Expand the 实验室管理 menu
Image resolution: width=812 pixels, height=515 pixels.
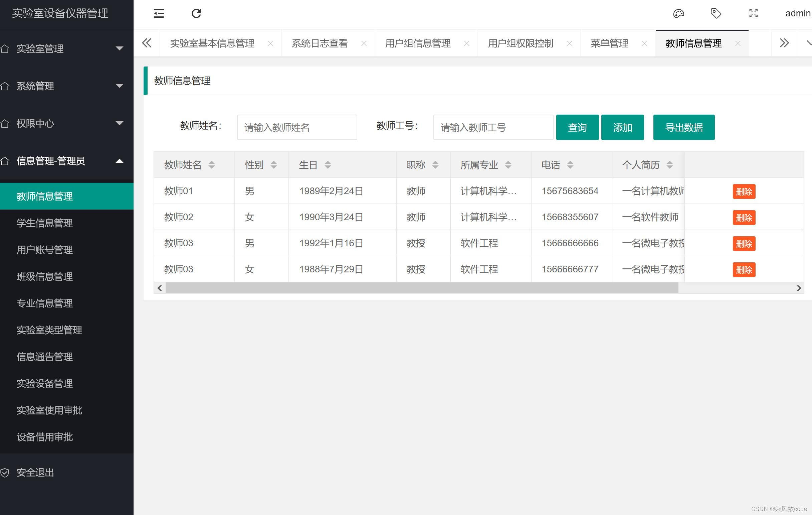tap(120, 48)
